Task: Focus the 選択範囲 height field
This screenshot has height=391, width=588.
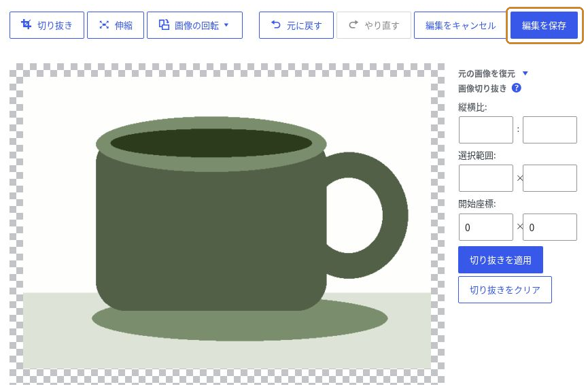Action: tap(550, 178)
